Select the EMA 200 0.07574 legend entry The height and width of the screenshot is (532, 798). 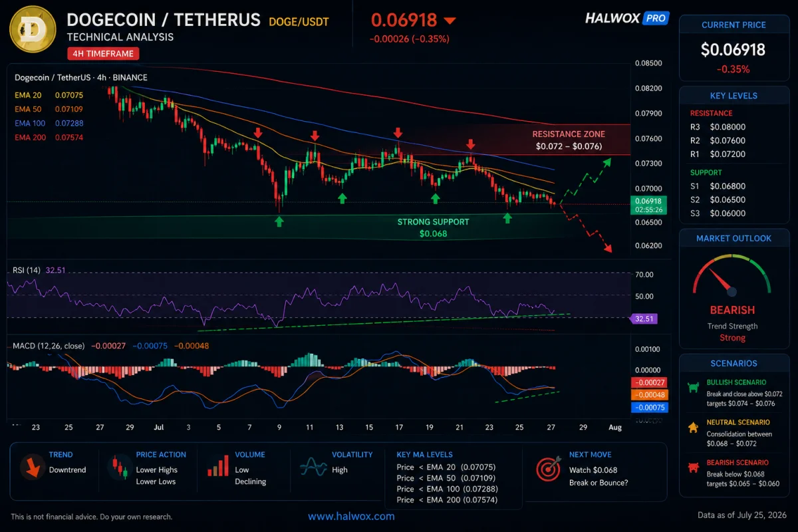coord(49,137)
